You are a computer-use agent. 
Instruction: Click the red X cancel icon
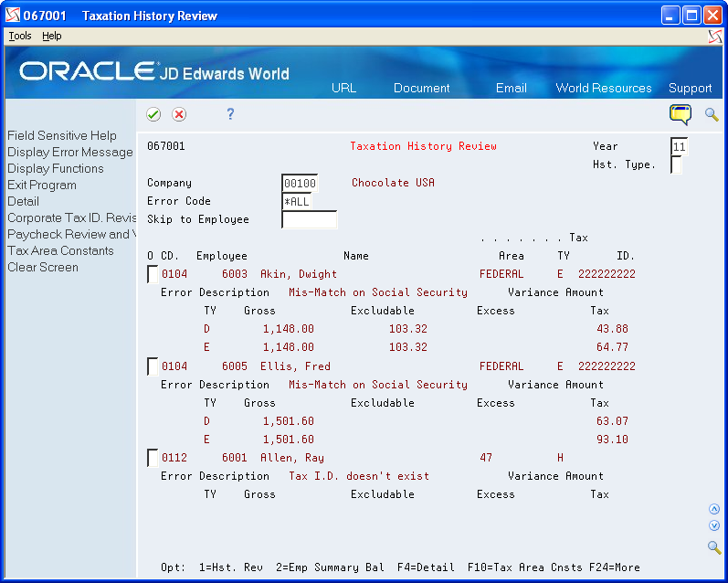(179, 114)
